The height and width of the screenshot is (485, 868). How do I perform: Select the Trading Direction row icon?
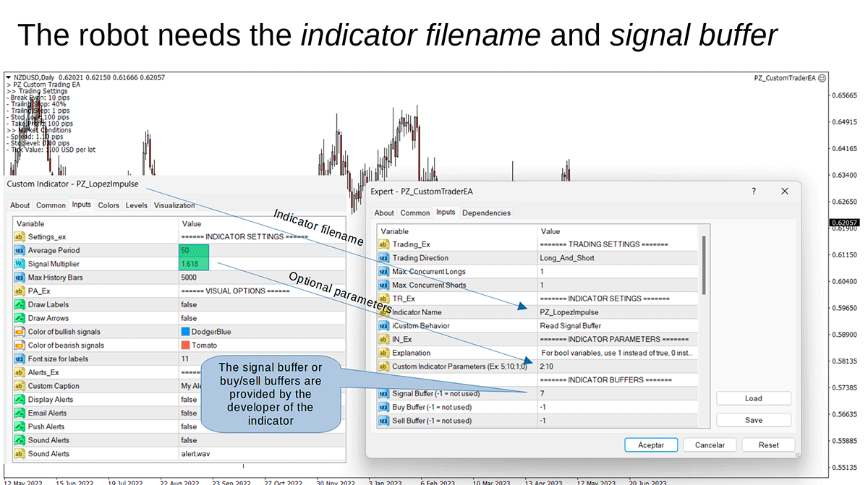coord(384,258)
